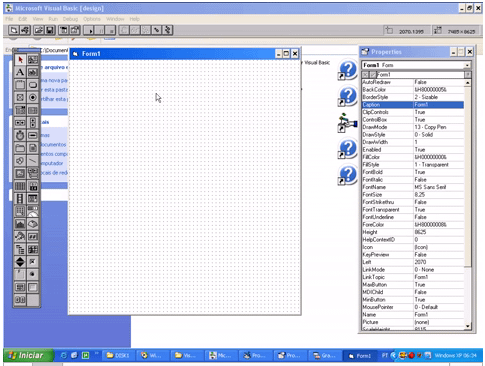Expand the Form1 Form object dropdown

[467, 65]
